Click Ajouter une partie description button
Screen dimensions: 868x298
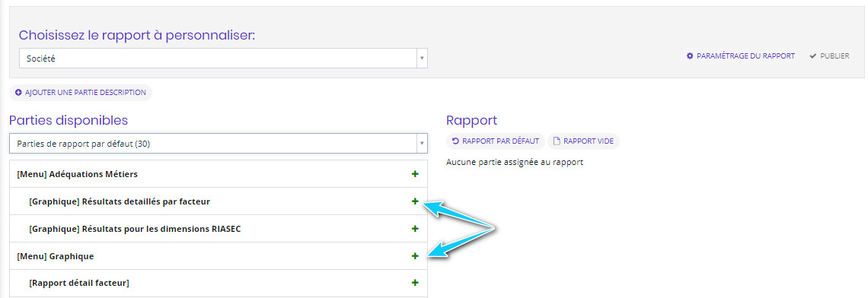[81, 93]
